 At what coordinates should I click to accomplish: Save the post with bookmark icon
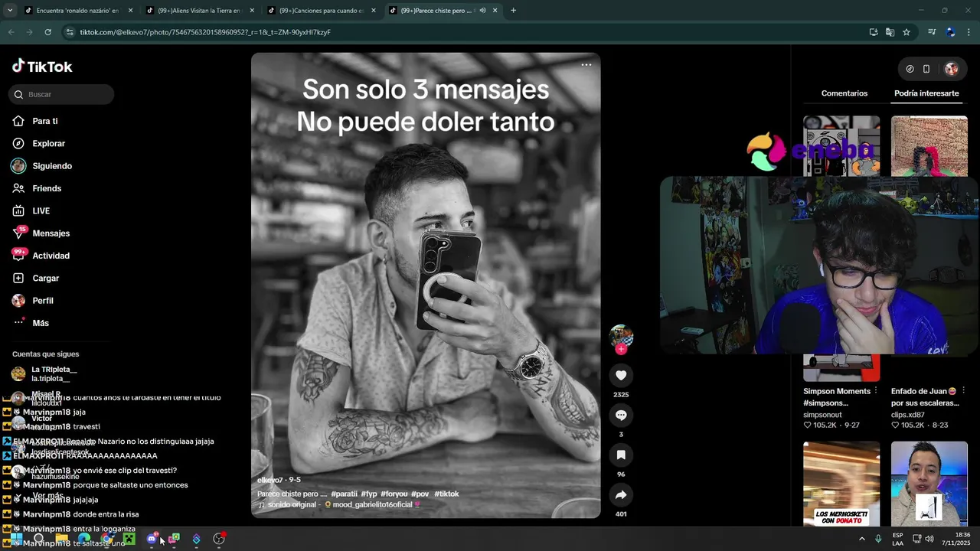pos(621,455)
